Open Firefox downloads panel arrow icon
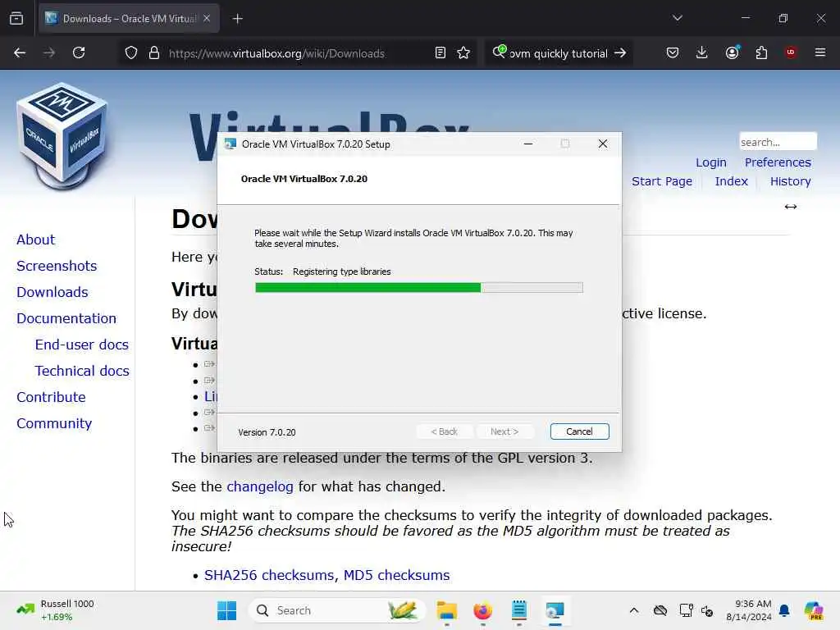This screenshot has width=840, height=630. click(x=702, y=52)
